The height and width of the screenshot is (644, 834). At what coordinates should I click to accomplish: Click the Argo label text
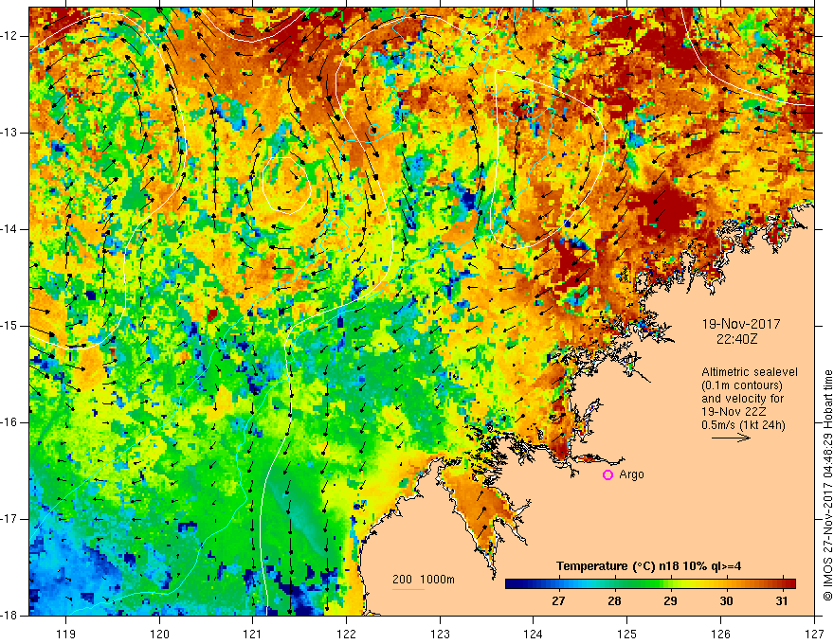point(631,474)
